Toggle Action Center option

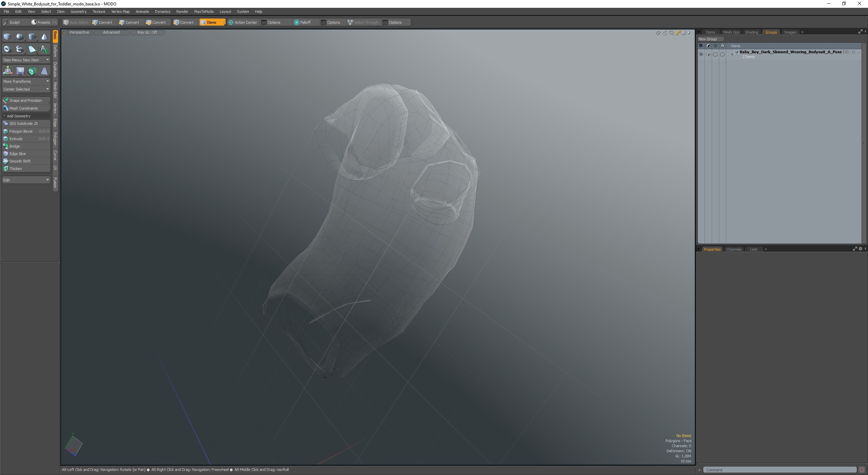tap(243, 22)
